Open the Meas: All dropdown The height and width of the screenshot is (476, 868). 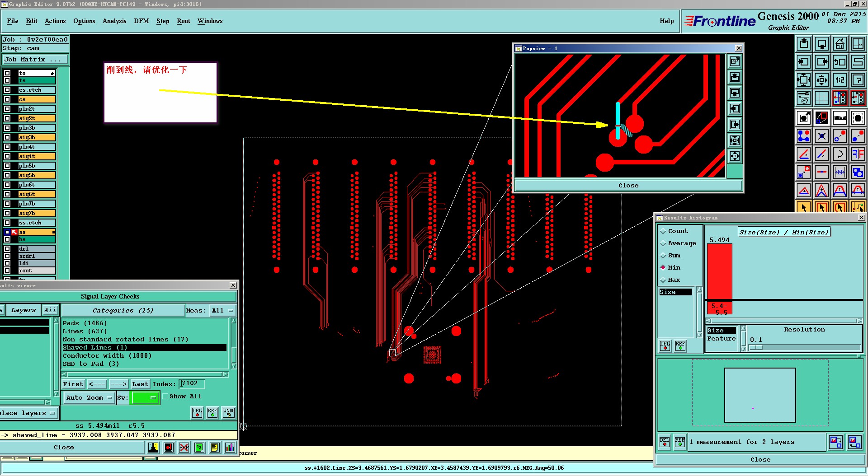click(x=223, y=310)
